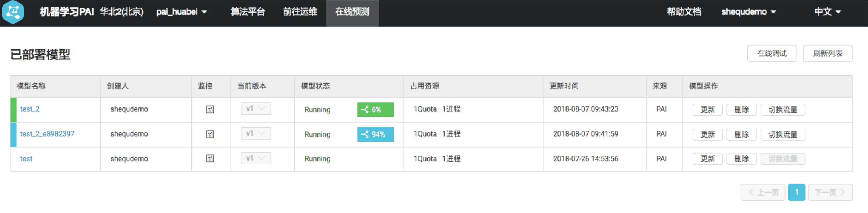Viewport: 868px width, 213px height.
Task: Open 帮助文档 menu item
Action: click(x=684, y=12)
